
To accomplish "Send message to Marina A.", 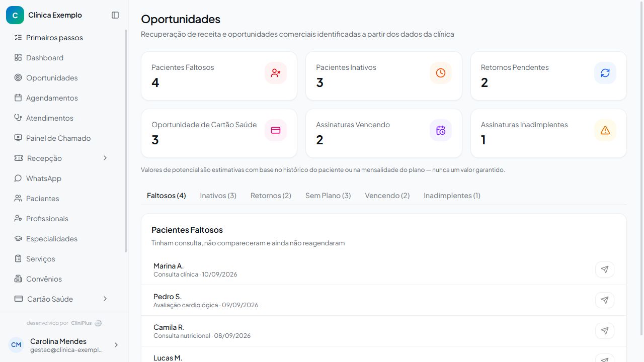I will point(605,269).
